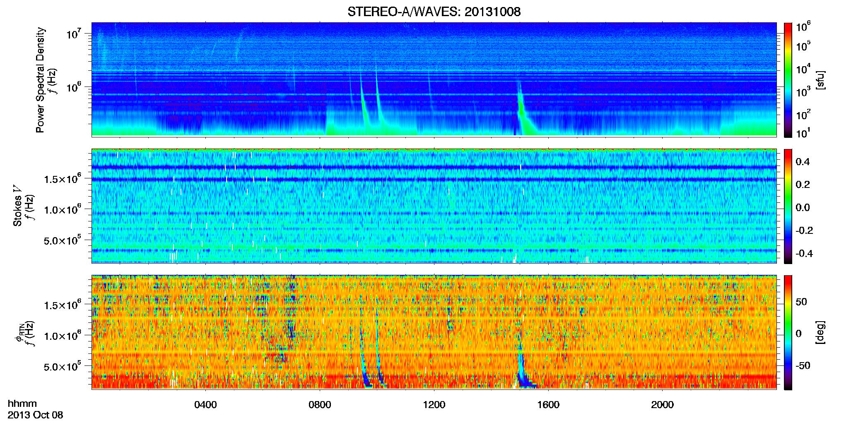Click the "[deg]" colorbar unit label

(x=820, y=332)
